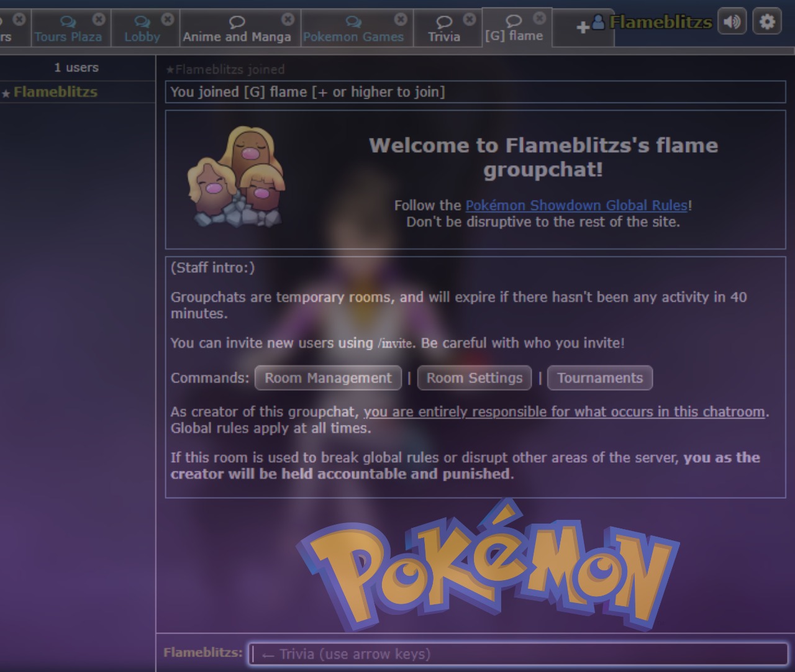Screen dimensions: 795x672
Task: Close the Lobby tab
Action: click(x=167, y=19)
